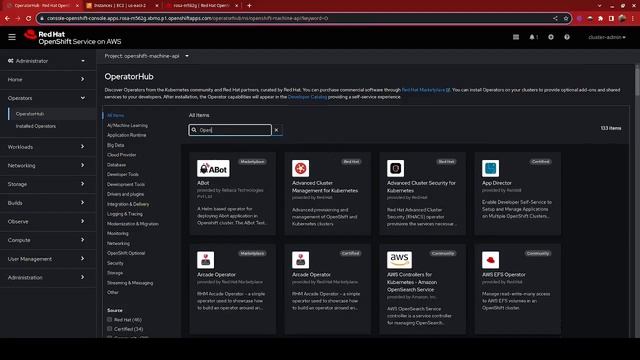Expand the Home navigation section
The width and height of the screenshot is (640, 360).
click(47, 79)
